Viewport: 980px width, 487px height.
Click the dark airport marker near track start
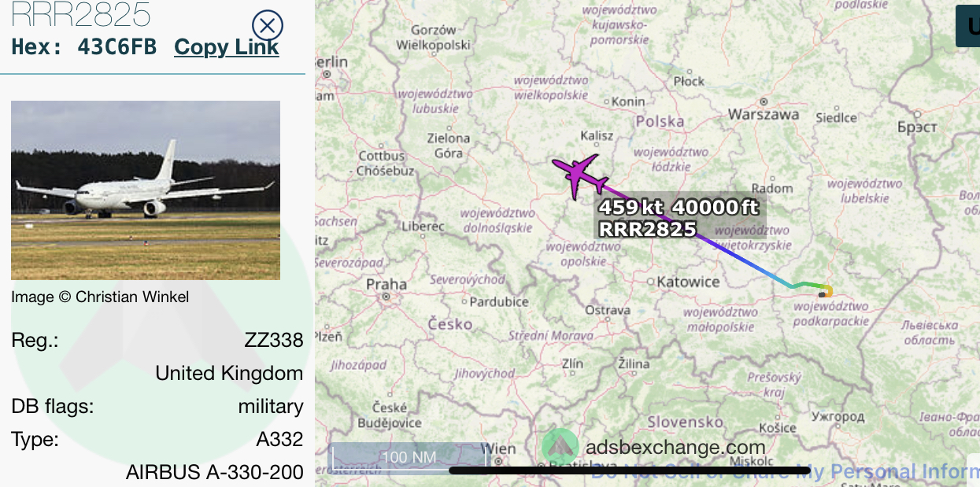pos(822,295)
